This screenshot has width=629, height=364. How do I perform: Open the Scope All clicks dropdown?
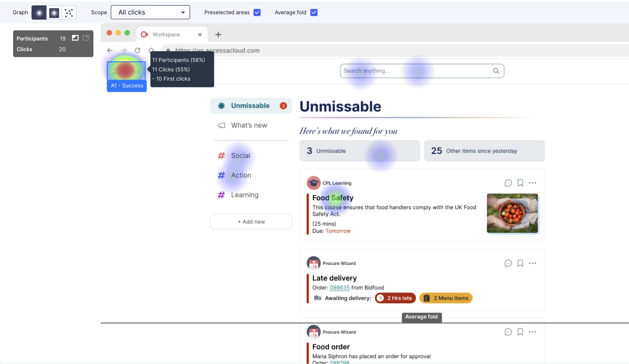click(150, 12)
